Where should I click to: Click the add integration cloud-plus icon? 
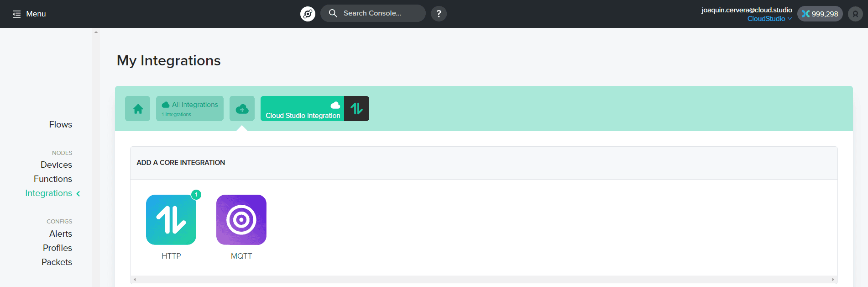point(242,109)
